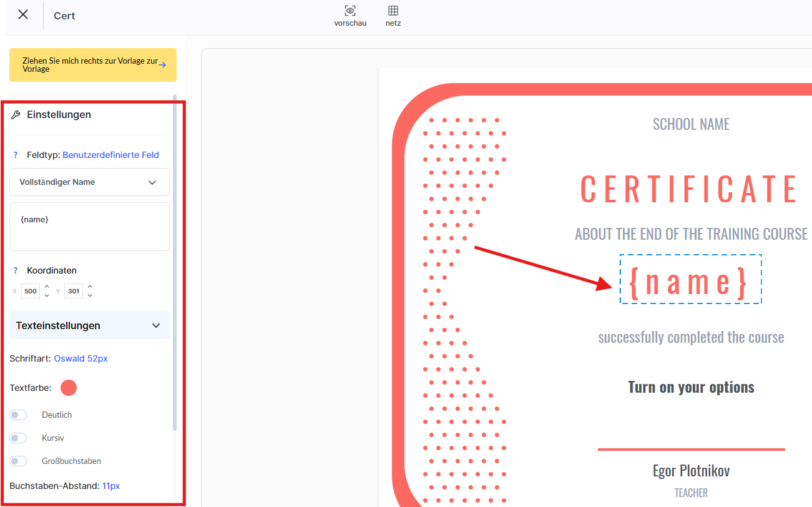Image resolution: width=812 pixels, height=507 pixels.
Task: Click the Benutzerdefinierte Feld link
Action: point(110,155)
